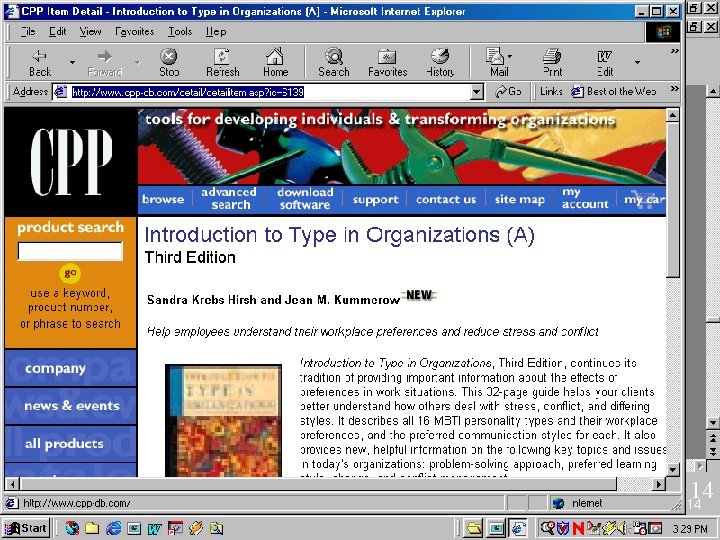Image resolution: width=720 pixels, height=540 pixels.
Task: Open the company sidebar section
Action: click(x=71, y=368)
